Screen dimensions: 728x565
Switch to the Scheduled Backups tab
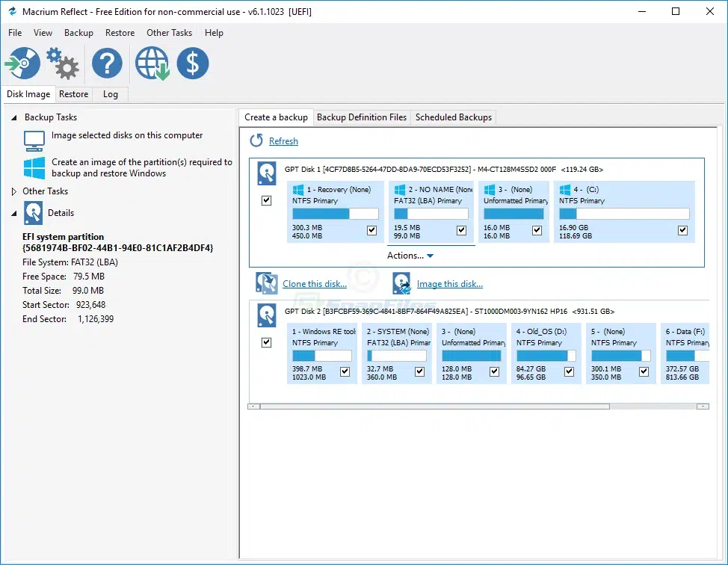[x=453, y=117]
